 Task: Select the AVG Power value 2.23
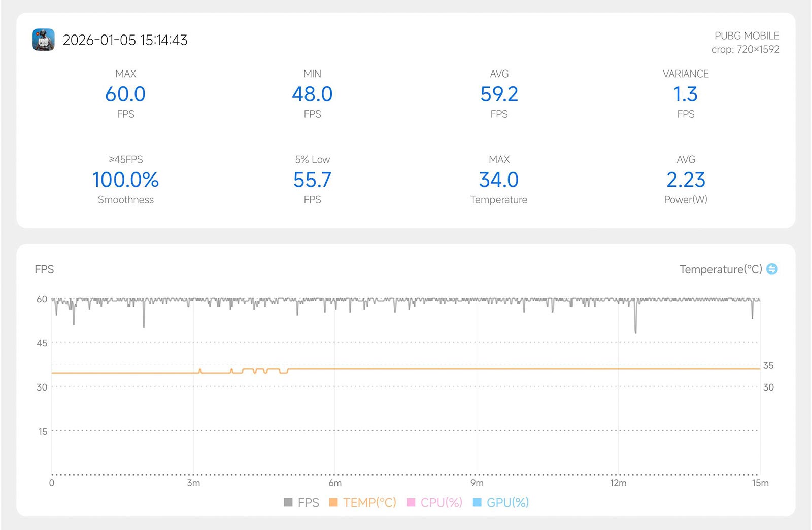[x=686, y=180]
